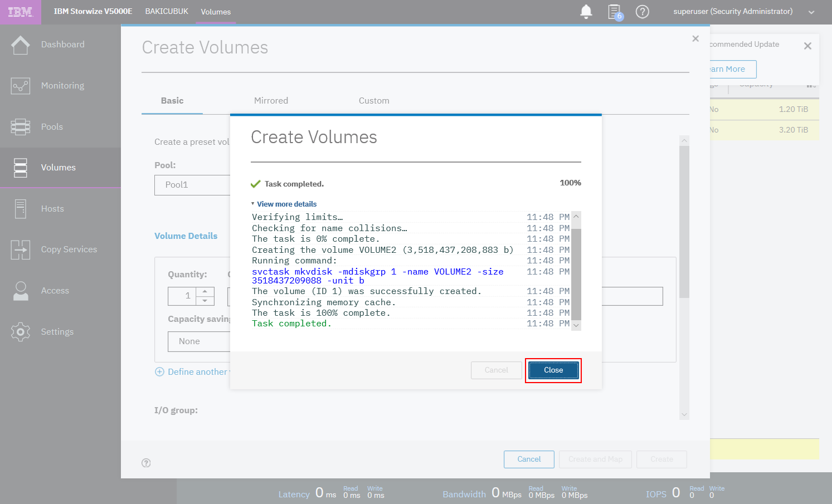This screenshot has height=504, width=832.
Task: Click the Monitoring graph icon
Action: [21, 86]
